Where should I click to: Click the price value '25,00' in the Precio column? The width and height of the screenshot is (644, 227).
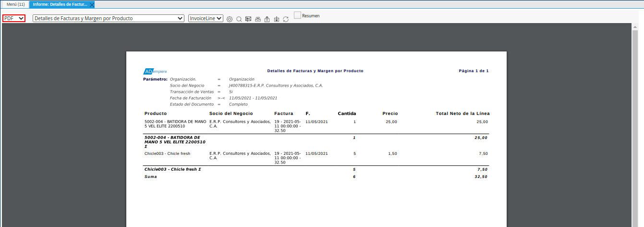391,122
